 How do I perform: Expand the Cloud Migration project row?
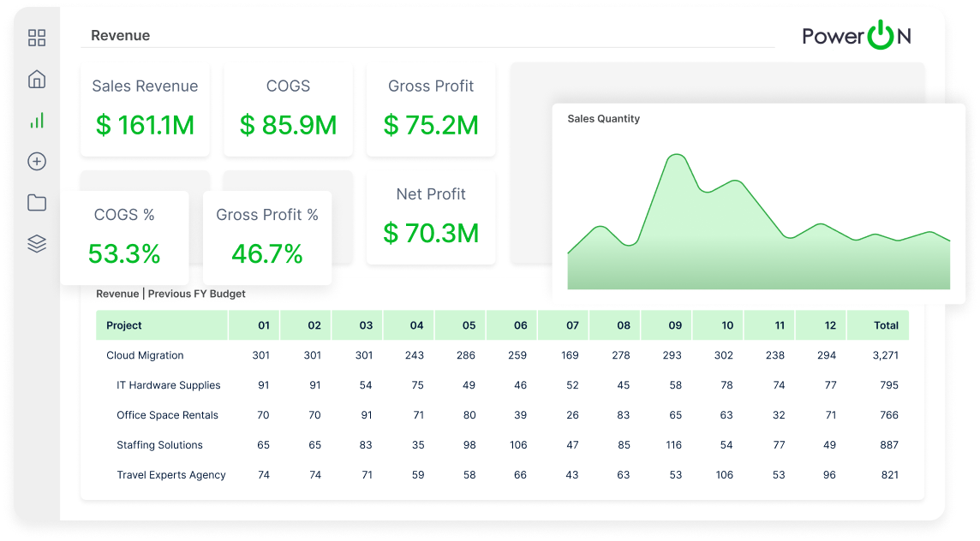click(503, 355)
